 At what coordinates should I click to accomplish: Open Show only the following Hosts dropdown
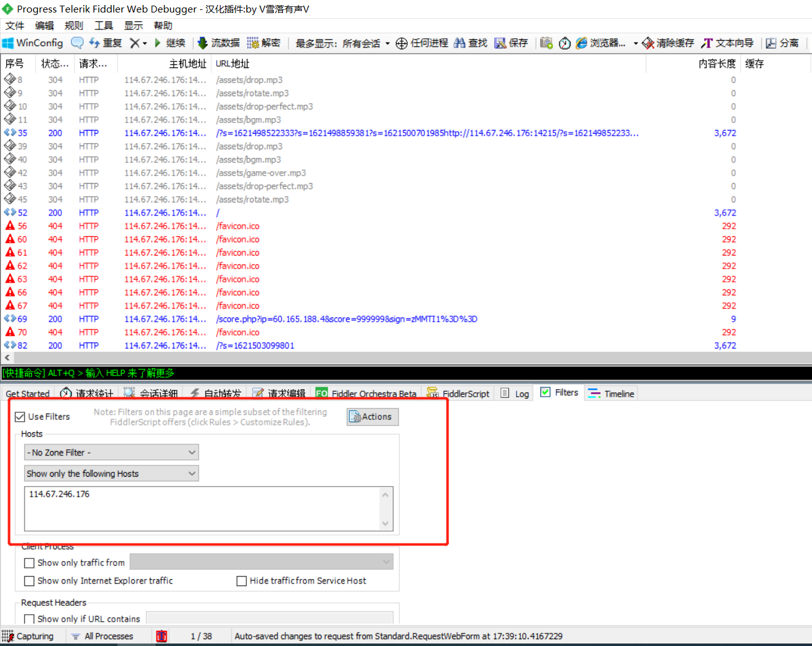[111, 474]
